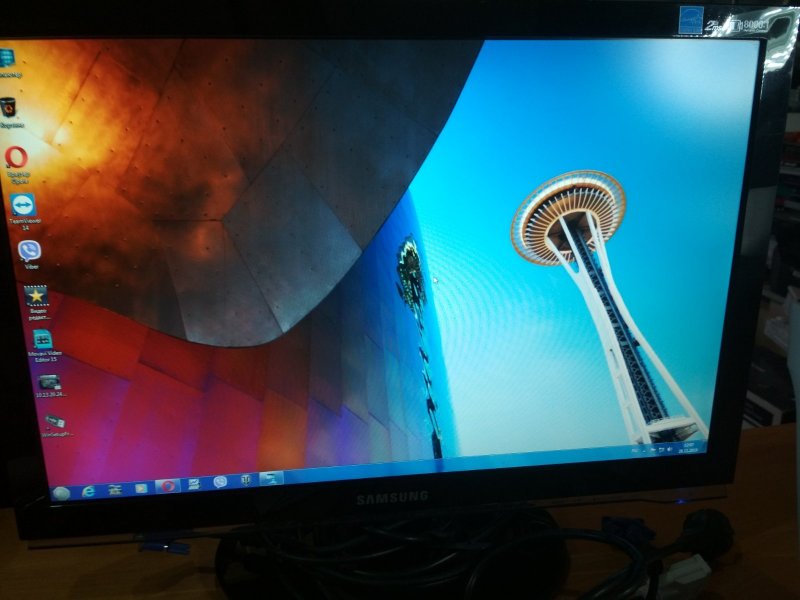The height and width of the screenshot is (600, 800).
Task: Launch World of Tanks from taskbar
Action: [x=245, y=481]
